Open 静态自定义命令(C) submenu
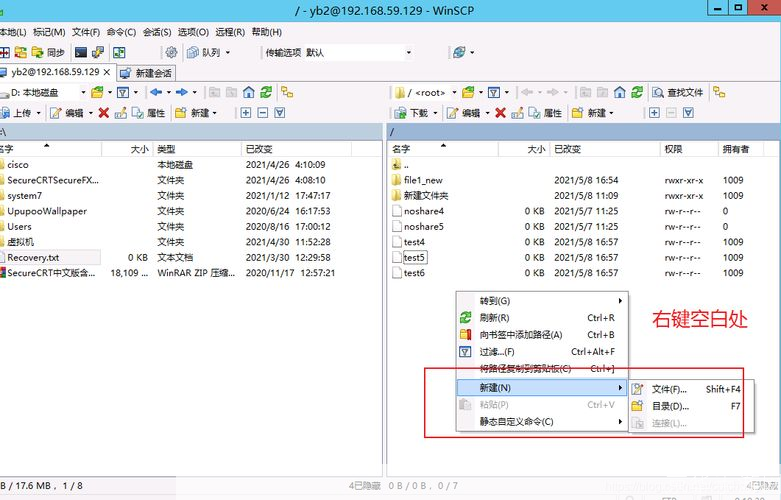Image resolution: width=781 pixels, height=500 pixels. [x=542, y=422]
